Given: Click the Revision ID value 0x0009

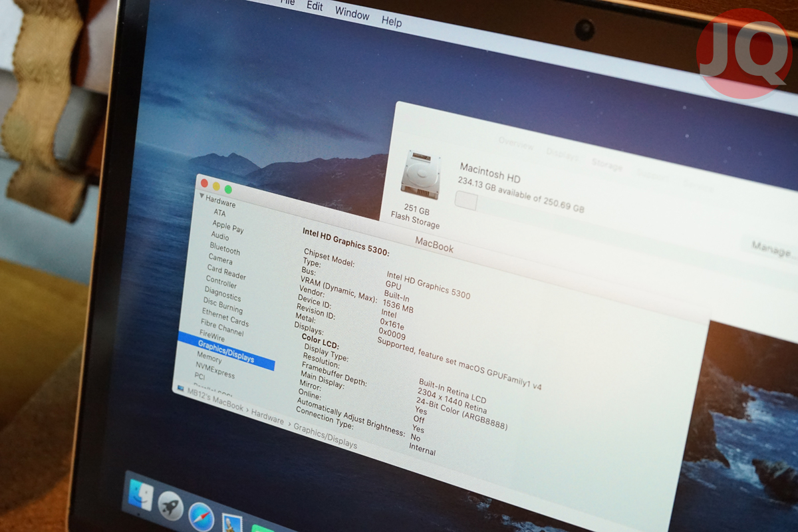Looking at the screenshot, I should [392, 333].
